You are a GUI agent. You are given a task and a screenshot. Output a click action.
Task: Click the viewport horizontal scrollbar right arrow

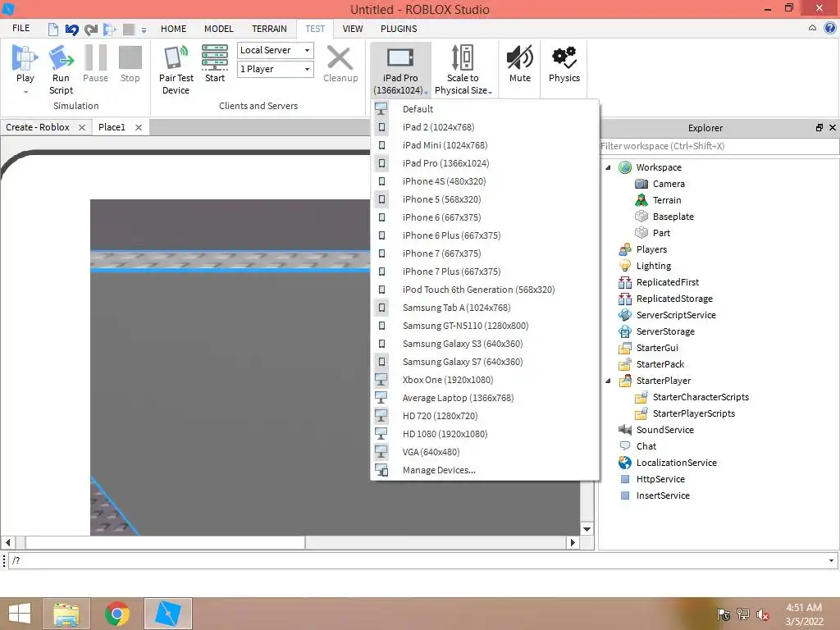[573, 543]
